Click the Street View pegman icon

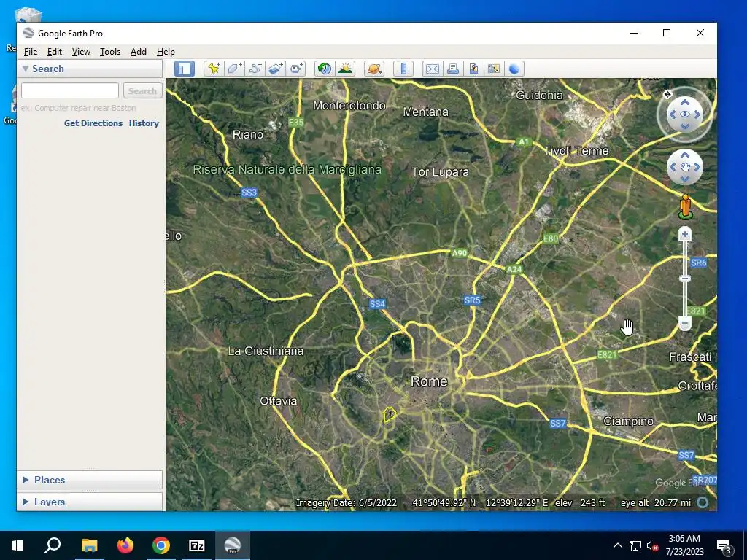pyautogui.click(x=686, y=206)
